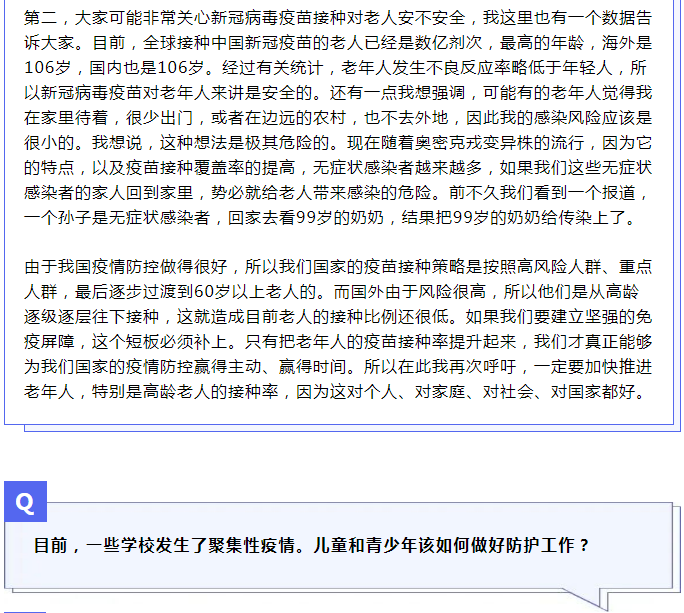Screen dimensions: 684x613
Task: Click the phrase 疫苗接种覆盖率
Action: (x=185, y=168)
